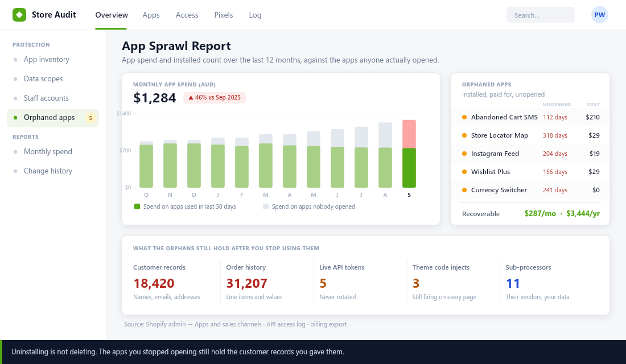The image size is (626, 364).
Task: Click the green legend swatch for used apps
Action: 137,206
